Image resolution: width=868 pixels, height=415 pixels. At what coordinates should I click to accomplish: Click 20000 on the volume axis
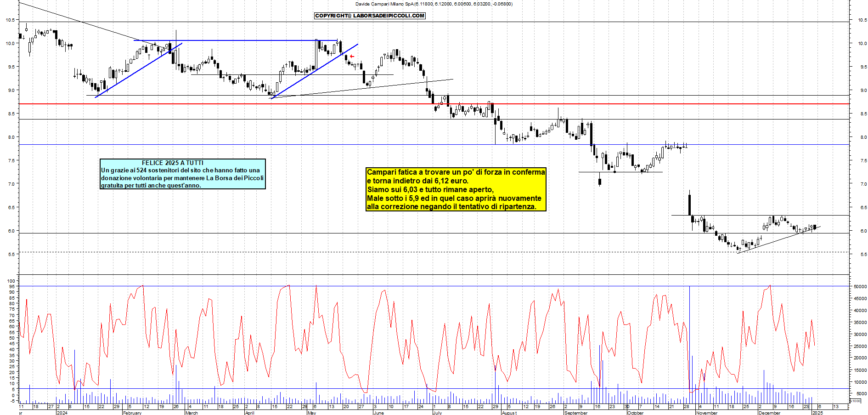pyautogui.click(x=860, y=358)
